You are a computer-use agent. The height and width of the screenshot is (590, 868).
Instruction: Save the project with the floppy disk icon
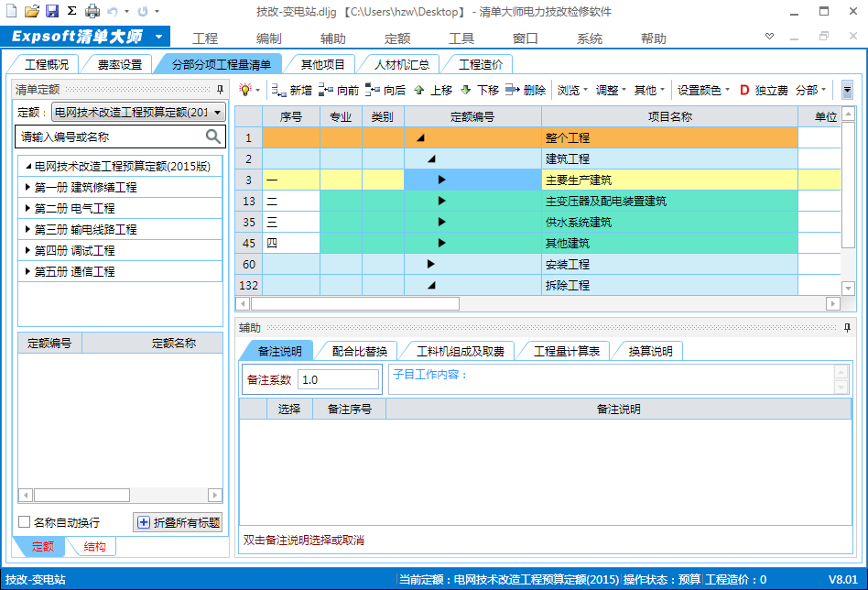click(52, 10)
